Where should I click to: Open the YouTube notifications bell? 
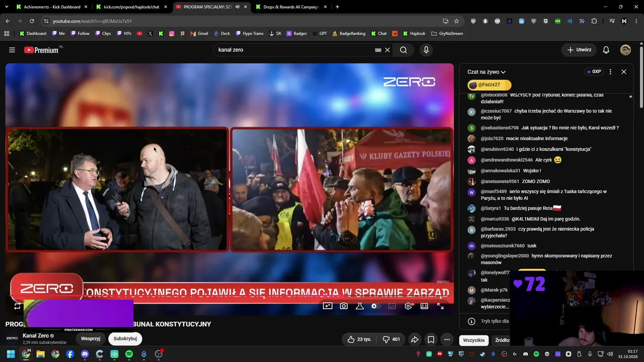[x=606, y=50]
